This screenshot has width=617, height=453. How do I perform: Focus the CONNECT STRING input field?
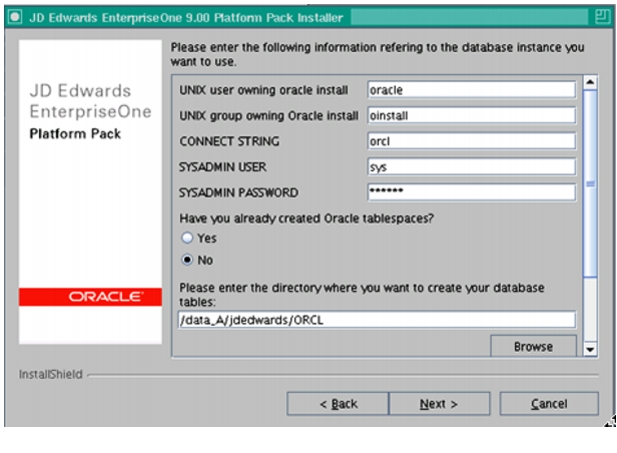point(471,141)
